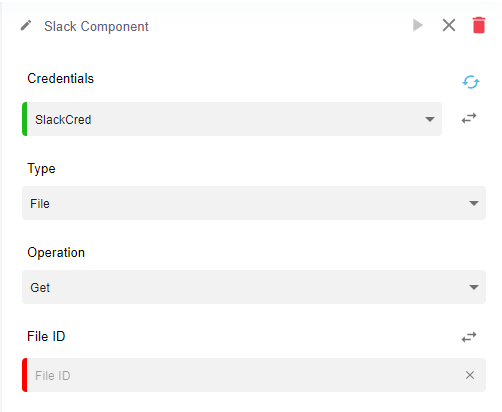Image resolution: width=502 pixels, height=412 pixels.
Task: Close the Slack Component panel
Action: 449,25
